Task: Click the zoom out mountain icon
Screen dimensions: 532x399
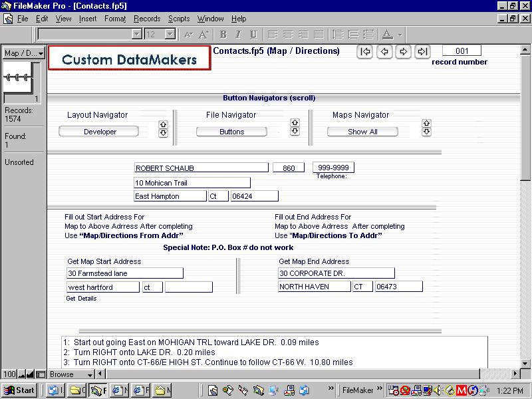Action: [x=22, y=374]
